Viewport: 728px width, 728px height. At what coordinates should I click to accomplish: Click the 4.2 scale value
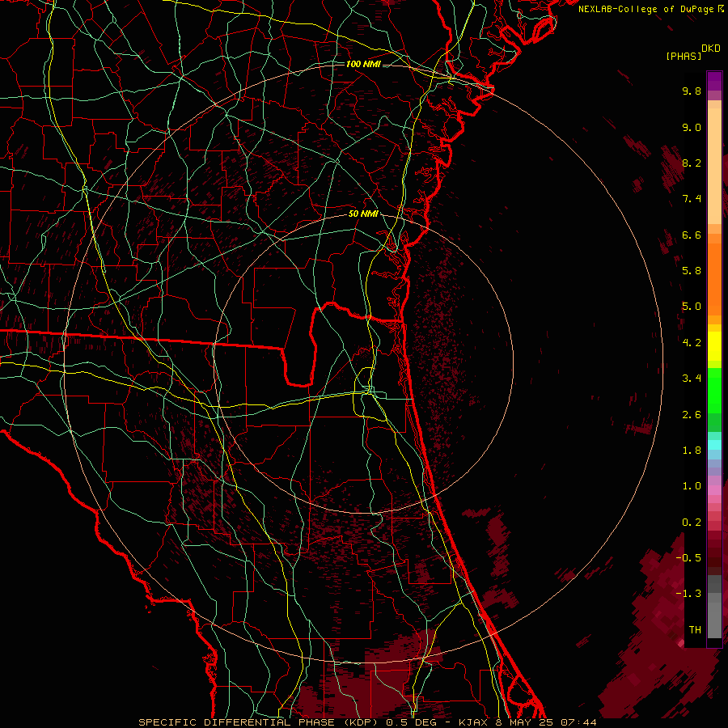[692, 343]
